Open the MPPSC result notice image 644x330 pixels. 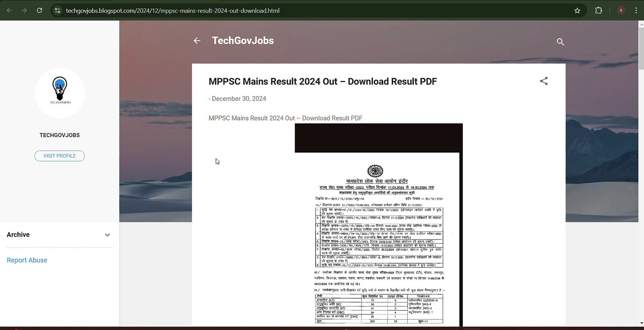(379, 225)
